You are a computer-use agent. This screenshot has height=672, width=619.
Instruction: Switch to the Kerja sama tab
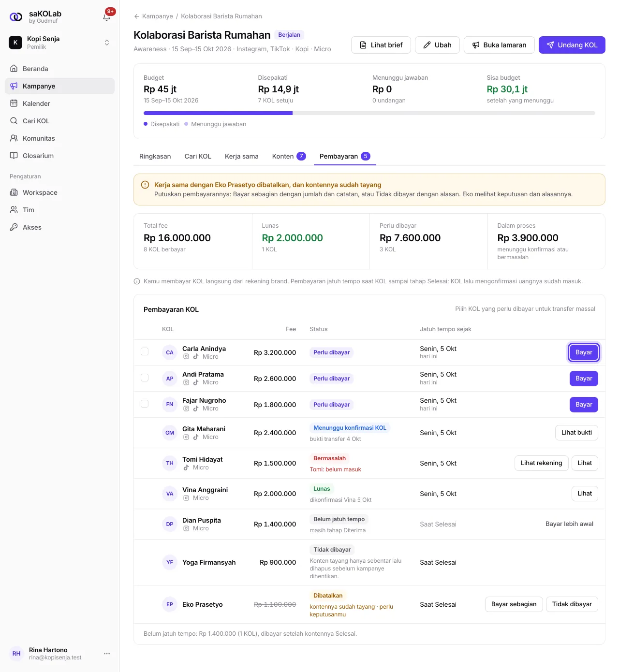(242, 156)
